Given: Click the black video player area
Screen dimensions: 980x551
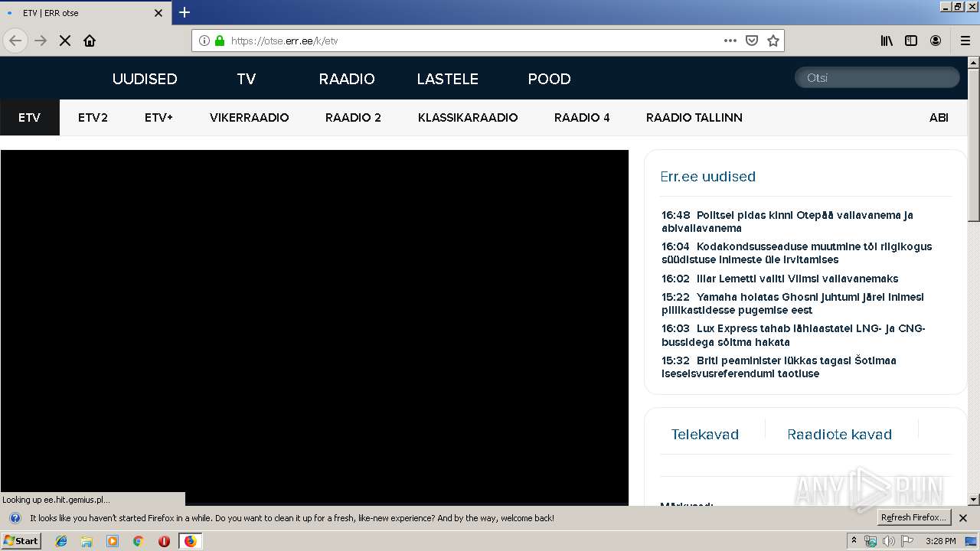Looking at the screenshot, I should pos(314,328).
